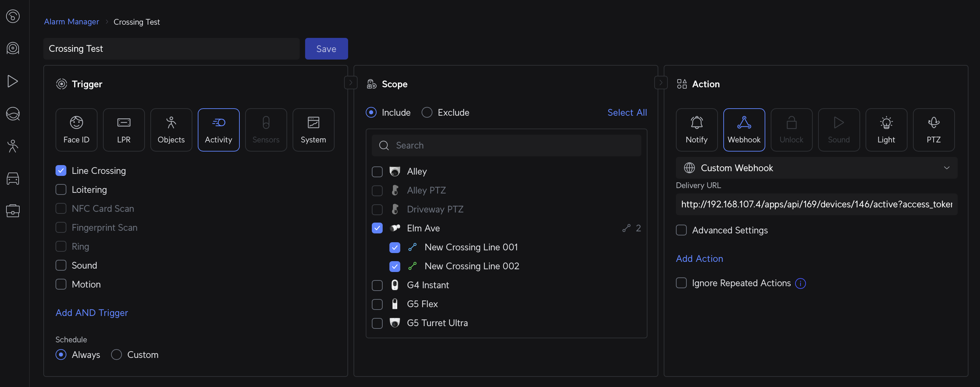The width and height of the screenshot is (980, 387).
Task: Open the vehicle icon in left sidebar
Action: pyautogui.click(x=13, y=178)
